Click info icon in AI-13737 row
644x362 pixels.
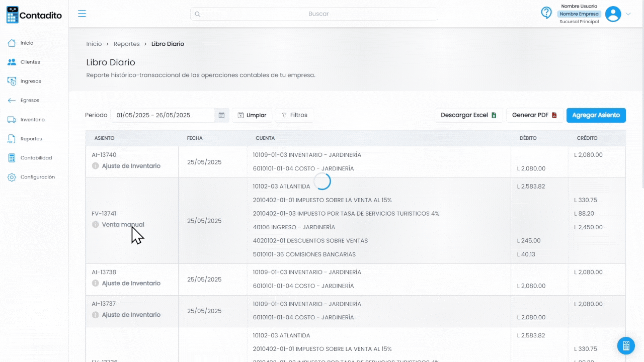(96, 315)
